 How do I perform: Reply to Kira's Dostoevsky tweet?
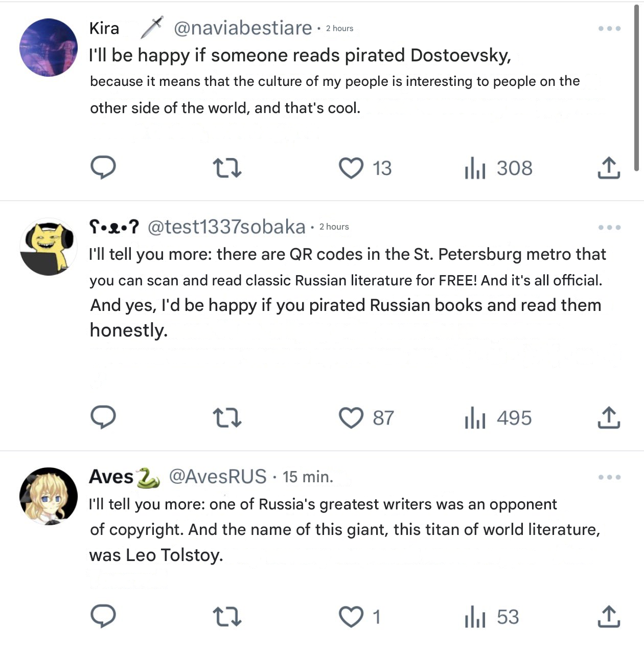click(103, 167)
